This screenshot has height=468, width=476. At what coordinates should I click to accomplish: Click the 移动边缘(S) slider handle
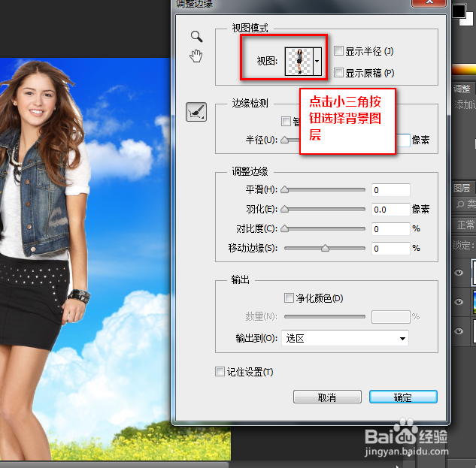point(325,248)
